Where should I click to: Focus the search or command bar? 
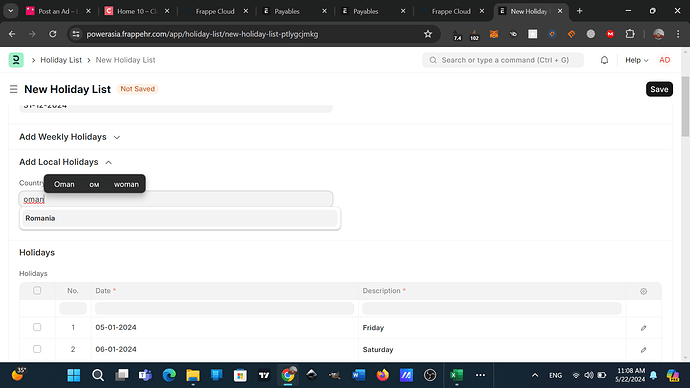(x=503, y=60)
